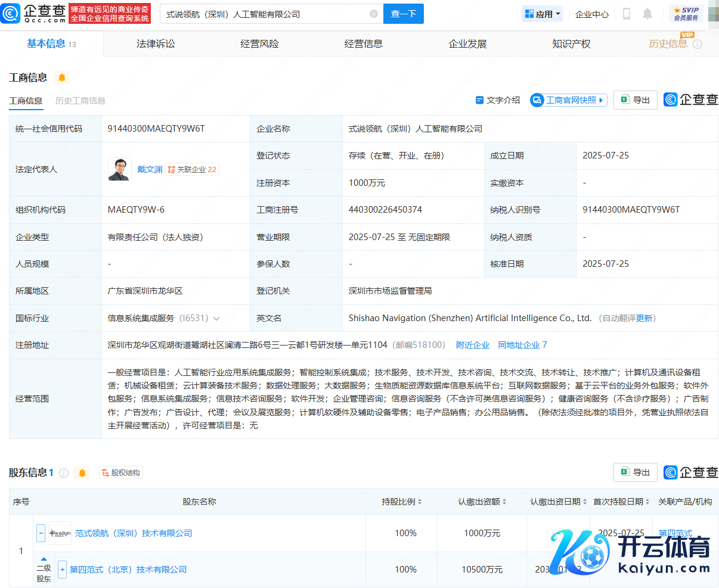Image resolution: width=719 pixels, height=588 pixels.
Task: Open the 历史工商信息 sub-tab
Action: click(80, 101)
